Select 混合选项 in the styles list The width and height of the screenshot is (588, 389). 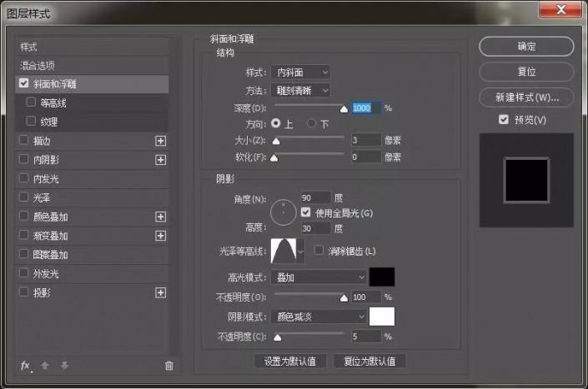click(93, 66)
